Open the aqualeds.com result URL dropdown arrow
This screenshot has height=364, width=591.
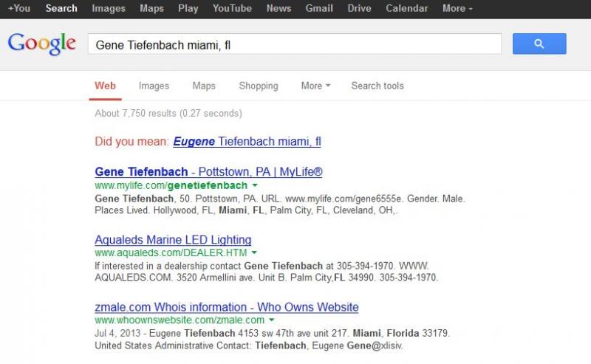pyautogui.click(x=254, y=253)
